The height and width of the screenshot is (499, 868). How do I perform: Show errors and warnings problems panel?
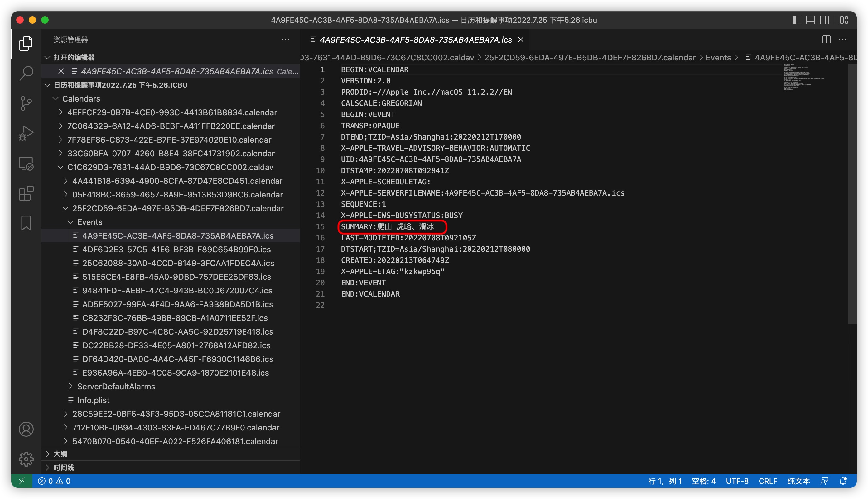[x=54, y=481]
